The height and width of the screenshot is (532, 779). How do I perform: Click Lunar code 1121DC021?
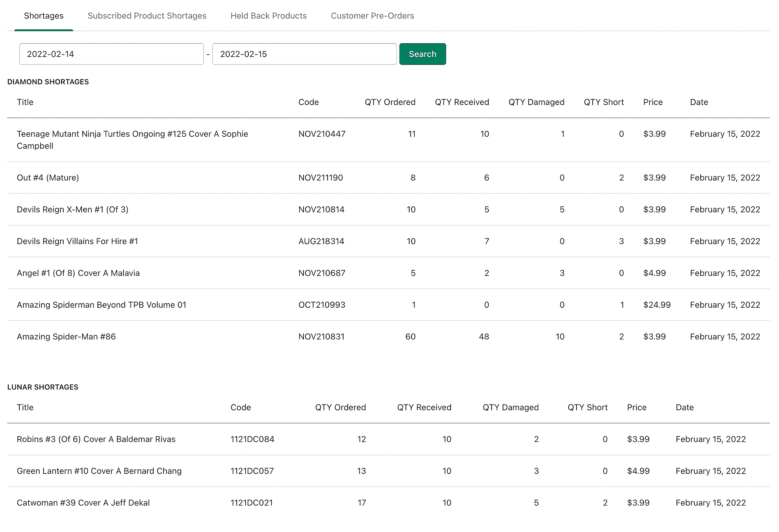coord(252,503)
